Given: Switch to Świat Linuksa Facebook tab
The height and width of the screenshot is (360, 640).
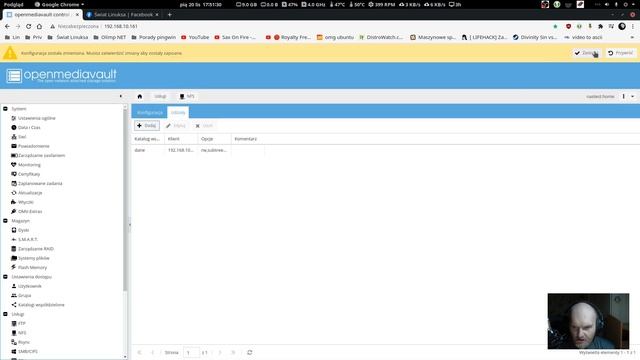Looking at the screenshot, I should point(122,15).
